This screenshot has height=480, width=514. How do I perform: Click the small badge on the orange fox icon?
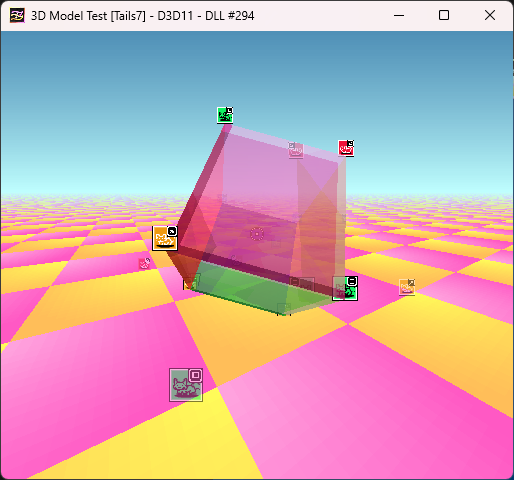pyautogui.click(x=172, y=231)
